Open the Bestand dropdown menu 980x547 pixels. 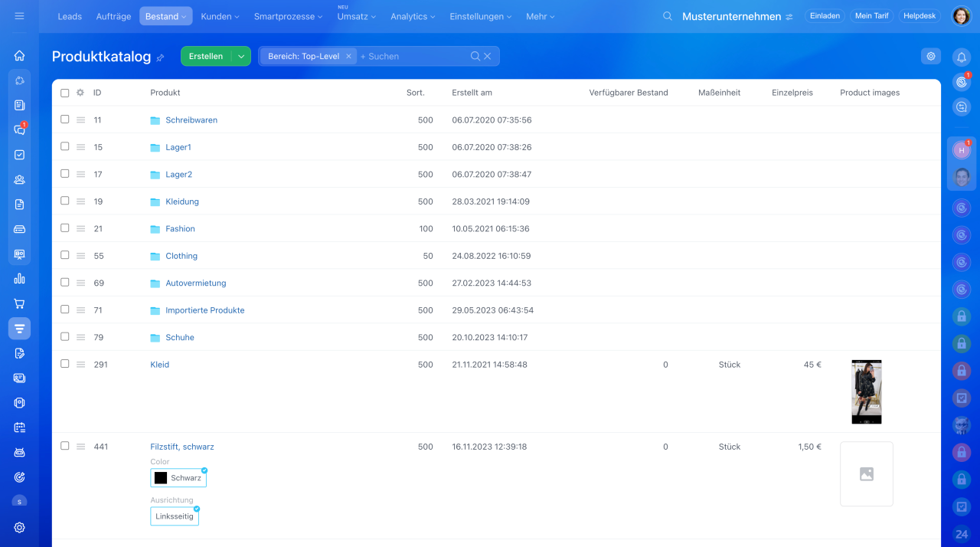166,16
